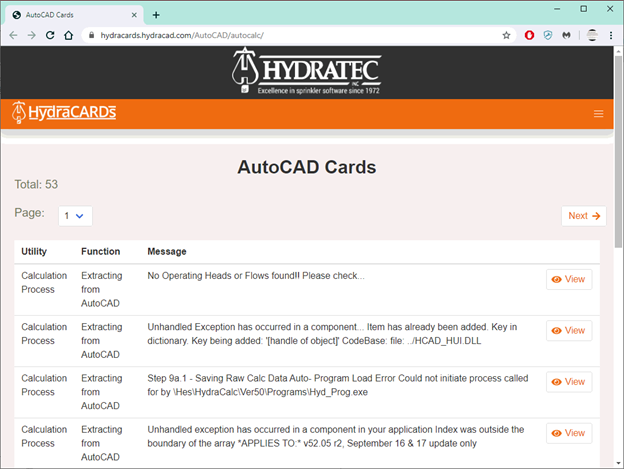
Task: Go to the Next page
Action: tap(584, 216)
